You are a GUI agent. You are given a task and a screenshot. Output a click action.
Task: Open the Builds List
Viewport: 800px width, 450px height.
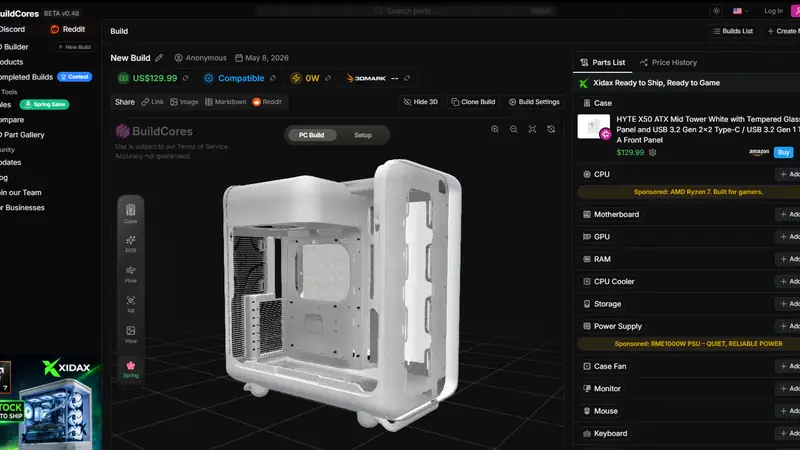click(x=733, y=31)
